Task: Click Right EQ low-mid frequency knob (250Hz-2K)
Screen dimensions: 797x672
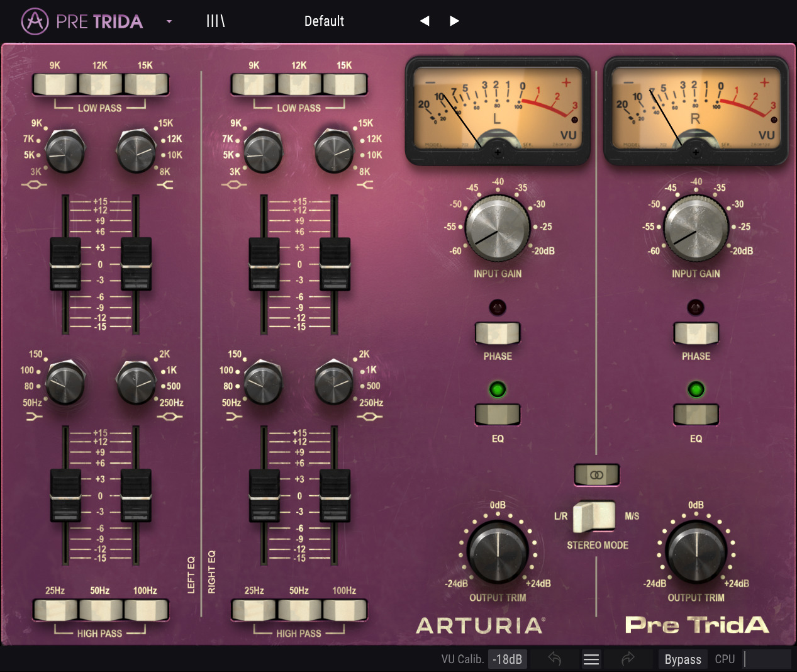Action: click(335, 382)
